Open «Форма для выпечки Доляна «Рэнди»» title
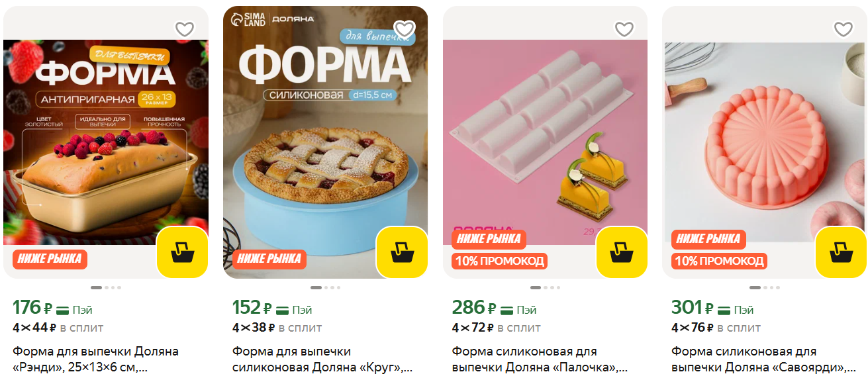 pyautogui.click(x=96, y=359)
